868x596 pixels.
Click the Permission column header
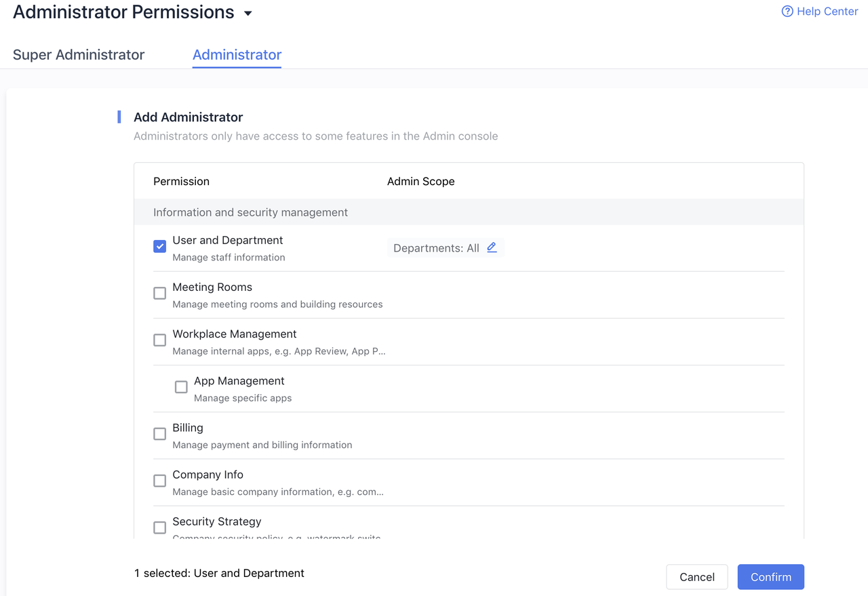181,181
